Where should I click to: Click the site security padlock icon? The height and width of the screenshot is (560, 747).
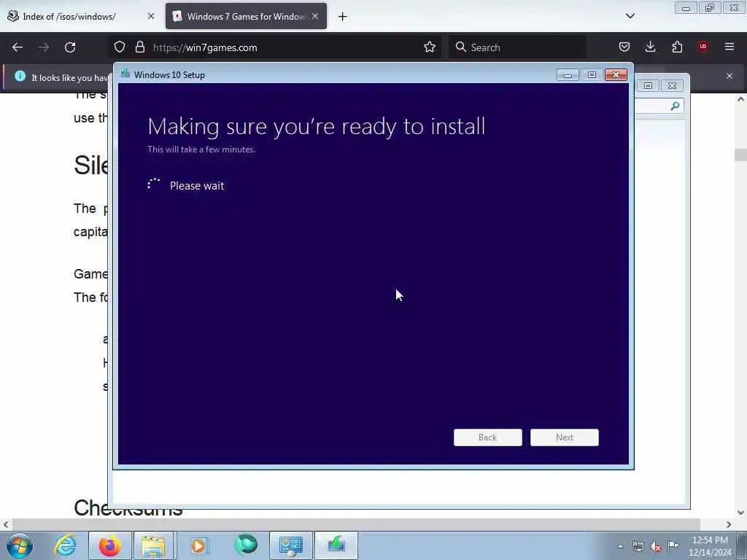tap(139, 47)
